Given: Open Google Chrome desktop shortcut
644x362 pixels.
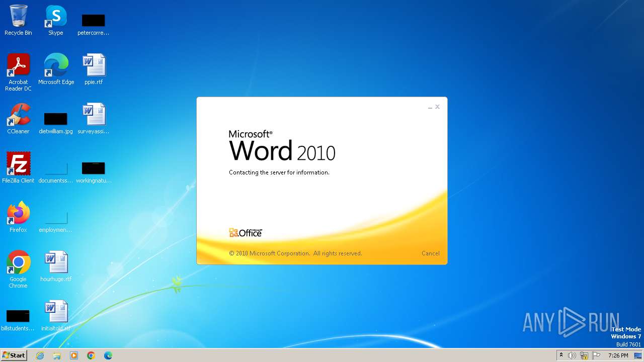Looking at the screenshot, I should click(x=18, y=269).
